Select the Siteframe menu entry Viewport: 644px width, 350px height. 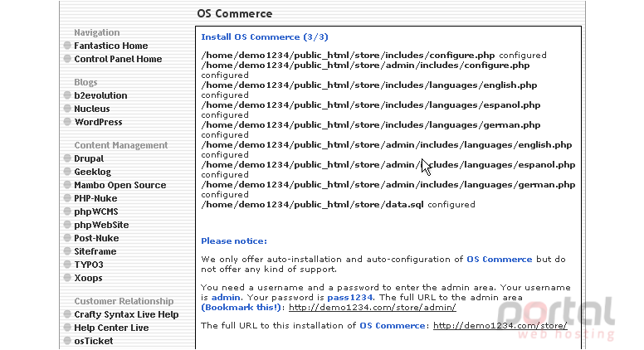point(95,251)
